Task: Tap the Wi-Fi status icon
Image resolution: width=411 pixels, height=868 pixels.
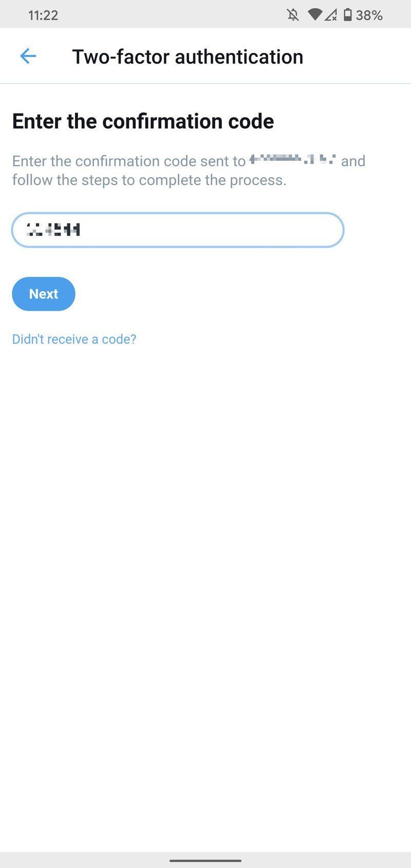Action: point(314,15)
